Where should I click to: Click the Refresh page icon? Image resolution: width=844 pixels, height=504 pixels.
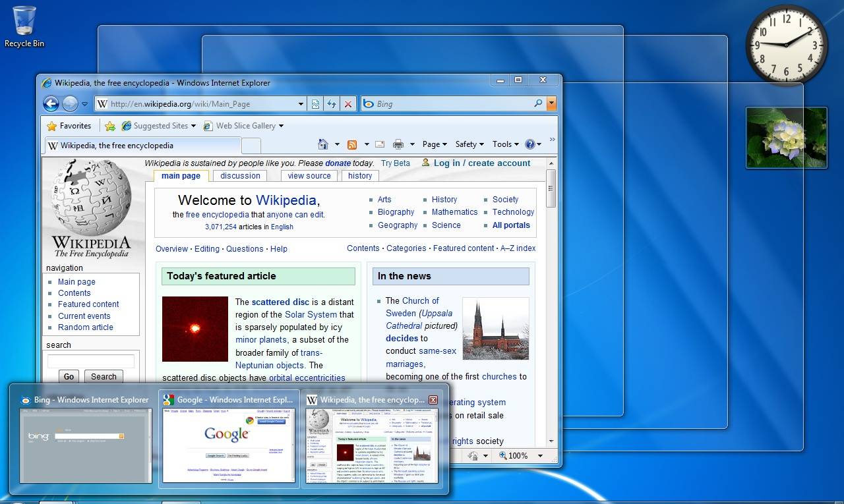pyautogui.click(x=331, y=103)
